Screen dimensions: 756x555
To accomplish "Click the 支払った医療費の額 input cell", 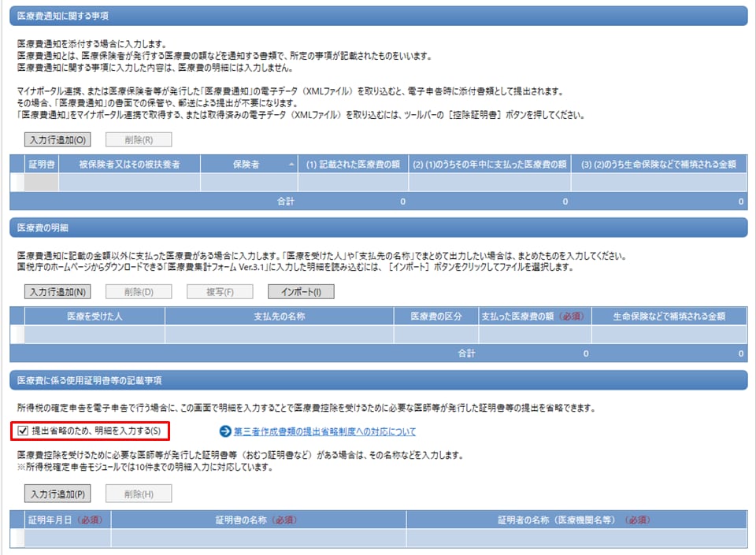I will click(534, 335).
